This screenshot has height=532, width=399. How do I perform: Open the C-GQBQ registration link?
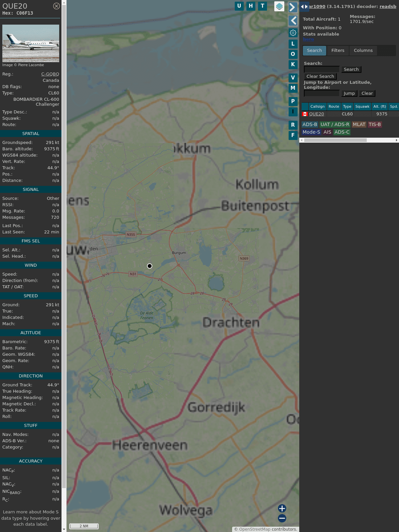(x=50, y=74)
